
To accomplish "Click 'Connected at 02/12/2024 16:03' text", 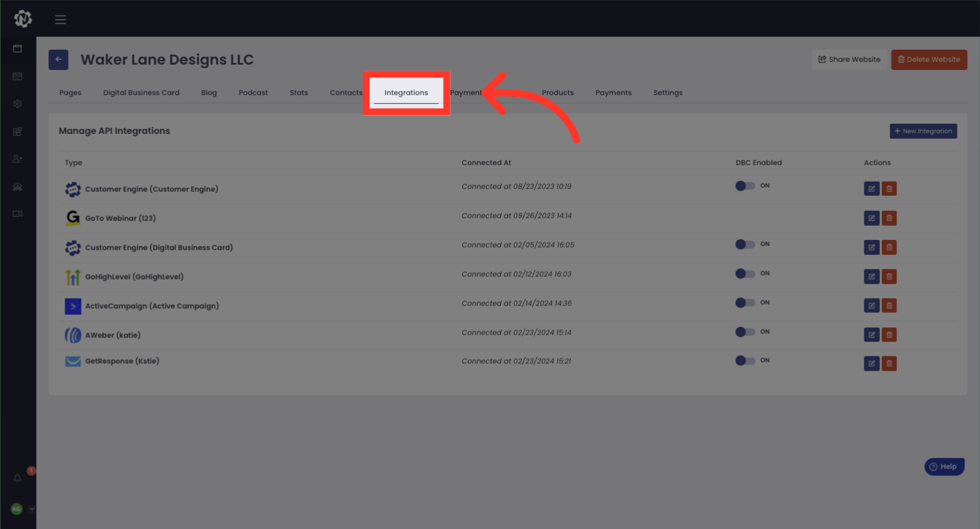I will (x=517, y=274).
